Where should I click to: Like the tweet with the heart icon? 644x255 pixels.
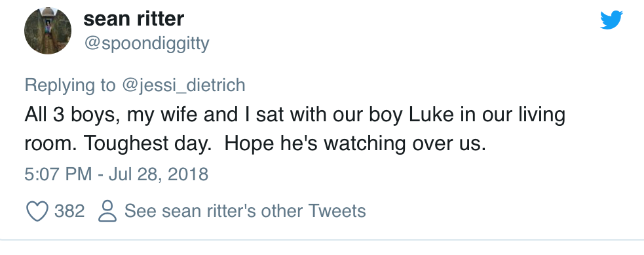[x=37, y=211]
